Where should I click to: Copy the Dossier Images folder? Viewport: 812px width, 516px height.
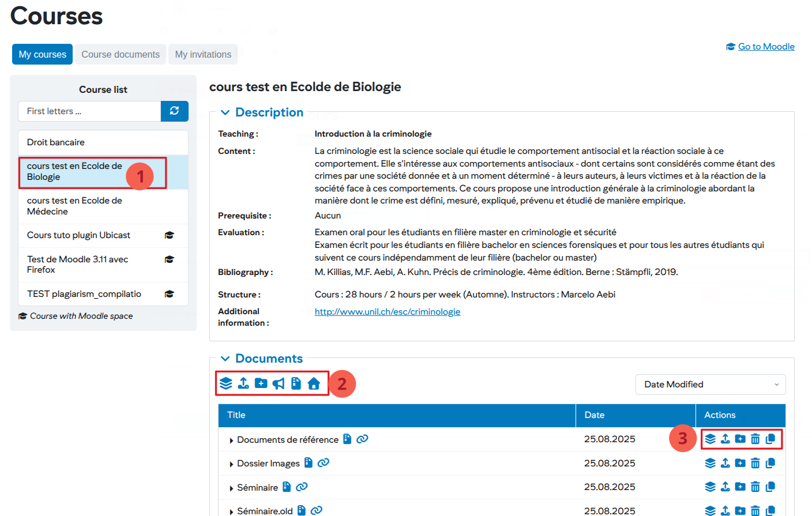[x=770, y=463]
